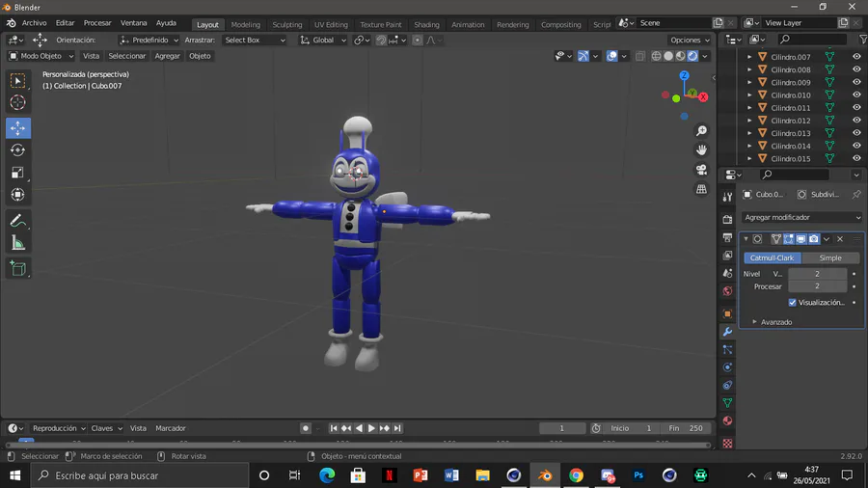Select the Rotate tool
The height and width of the screenshot is (488, 868).
click(x=17, y=149)
